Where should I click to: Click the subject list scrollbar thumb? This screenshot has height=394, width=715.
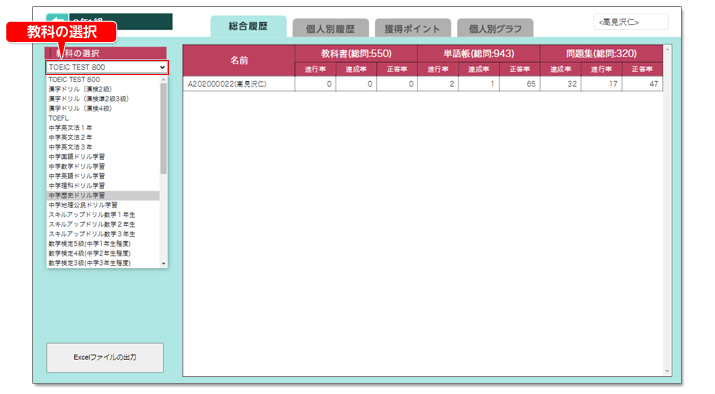pyautogui.click(x=164, y=128)
